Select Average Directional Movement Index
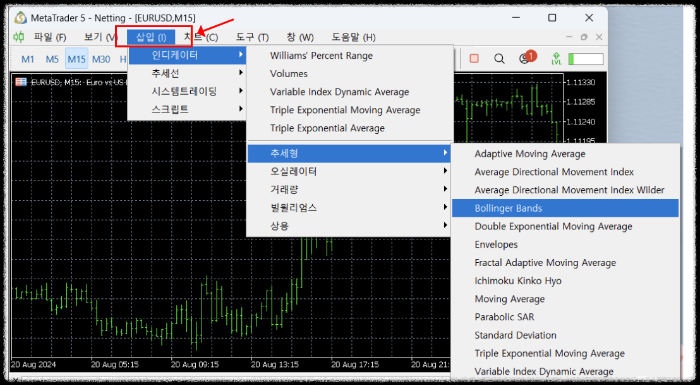Viewport: 700px width, 385px height. (x=554, y=172)
